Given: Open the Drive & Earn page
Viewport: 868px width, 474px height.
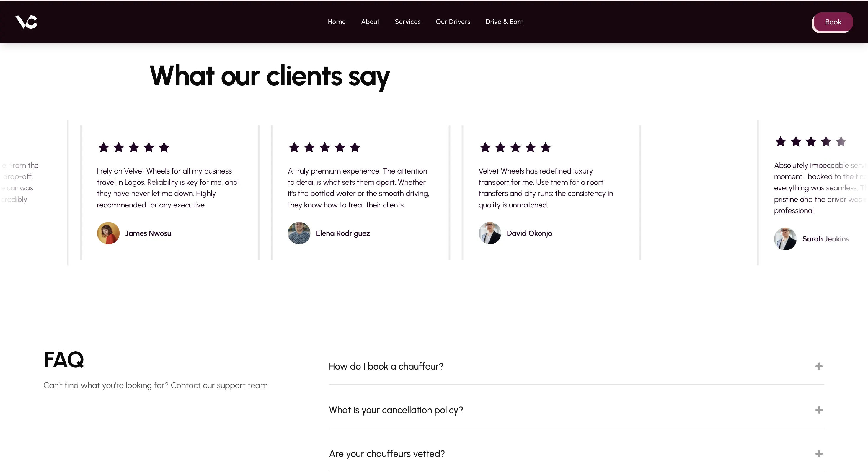Looking at the screenshot, I should pyautogui.click(x=504, y=22).
